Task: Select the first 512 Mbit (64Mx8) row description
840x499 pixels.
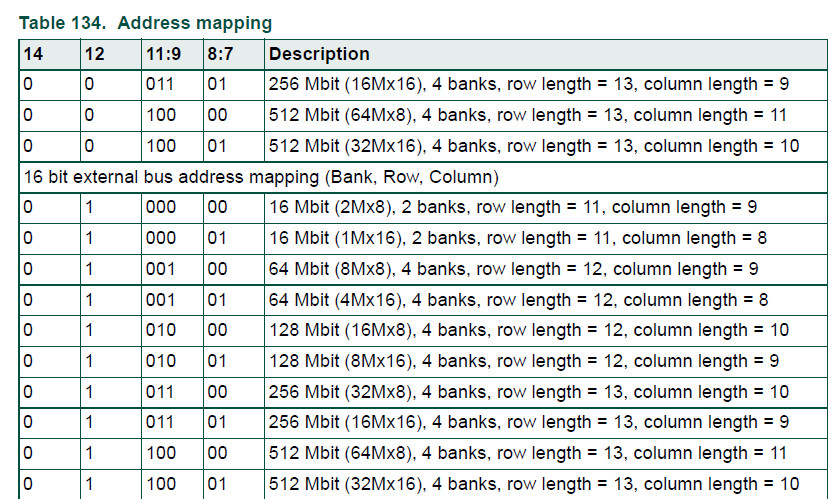Action: click(546, 116)
